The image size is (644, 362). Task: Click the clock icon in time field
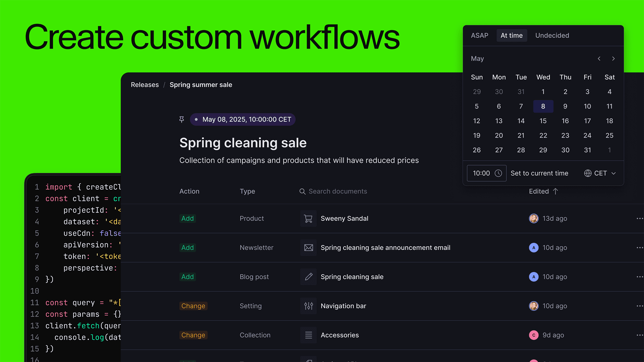(x=498, y=173)
